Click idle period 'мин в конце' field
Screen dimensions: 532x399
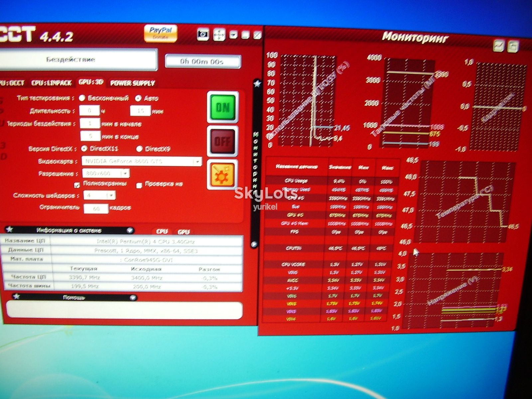click(x=90, y=136)
